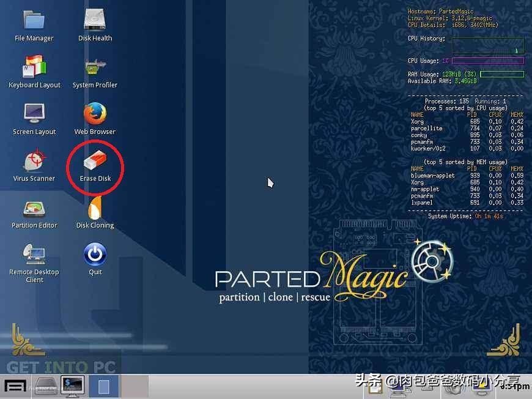Open the File Manager desktop icon
Image resolution: width=532 pixels, height=399 pixels.
click(x=34, y=21)
